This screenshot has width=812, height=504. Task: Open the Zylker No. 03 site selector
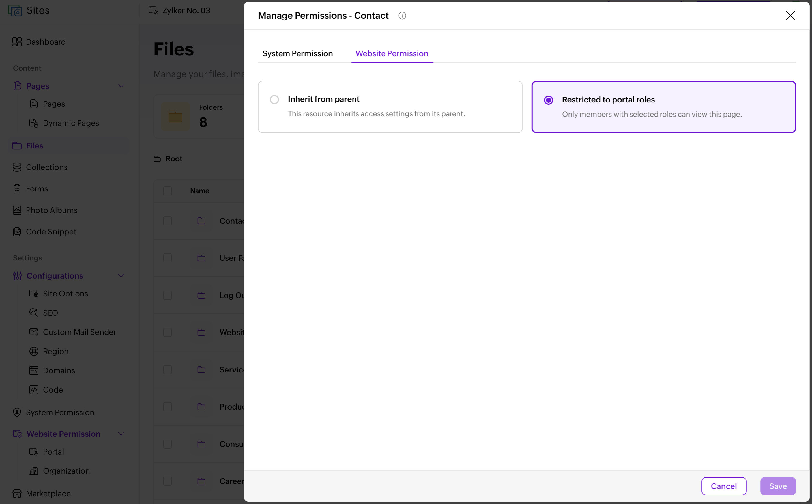[x=179, y=11]
